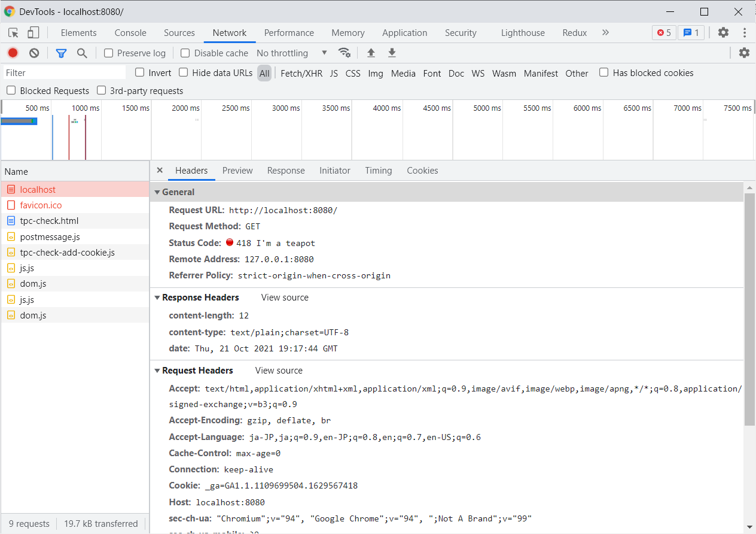Show more DevTools tabs chevron
This screenshot has height=534, width=756.
tap(605, 33)
